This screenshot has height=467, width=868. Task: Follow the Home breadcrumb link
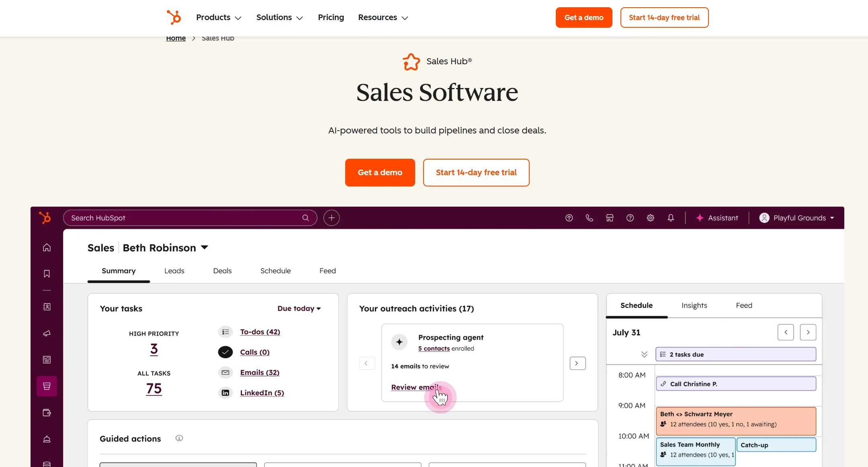pos(176,38)
